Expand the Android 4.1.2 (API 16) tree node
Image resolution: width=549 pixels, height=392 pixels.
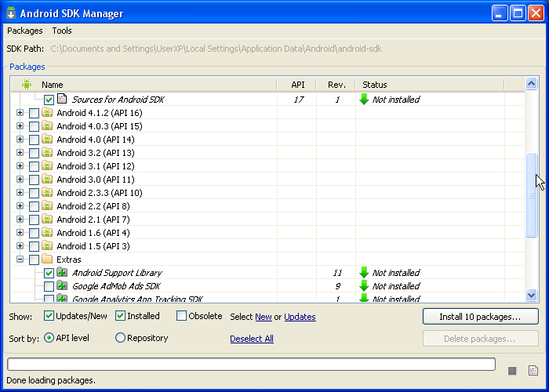(x=20, y=113)
